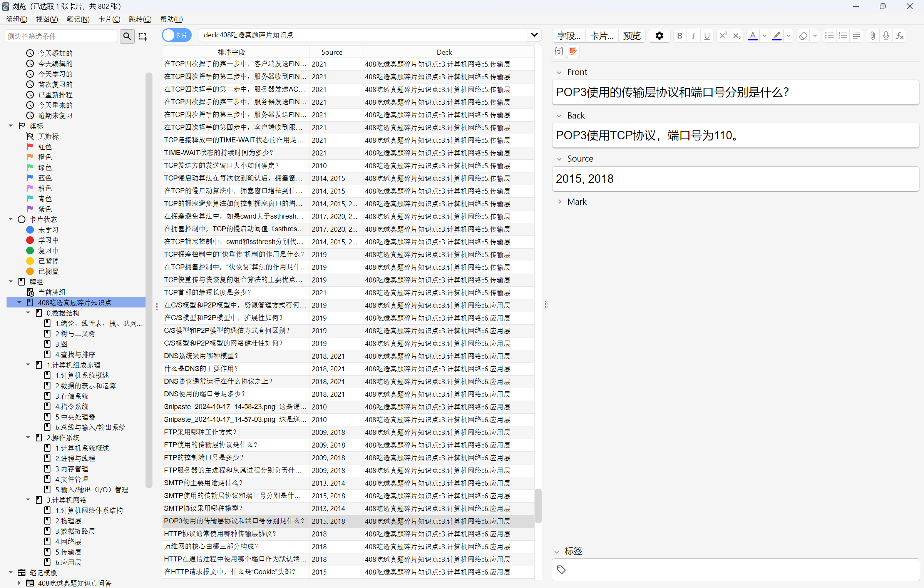
Task: Collapse the Back field section
Action: (559, 116)
